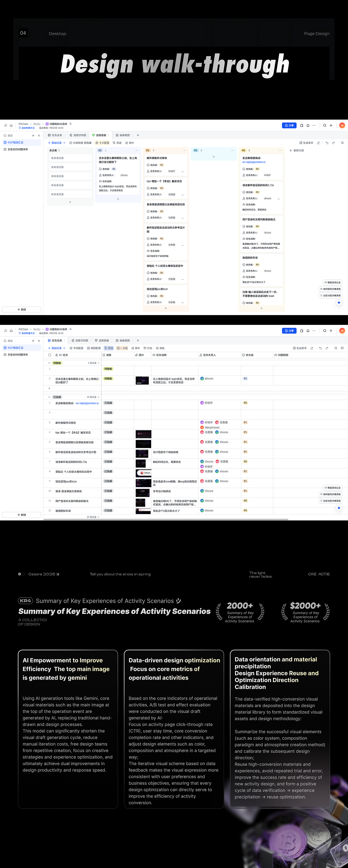Click 生成表单 in kanban window toolbar
Screen dimensions: 348x868
tap(307, 143)
